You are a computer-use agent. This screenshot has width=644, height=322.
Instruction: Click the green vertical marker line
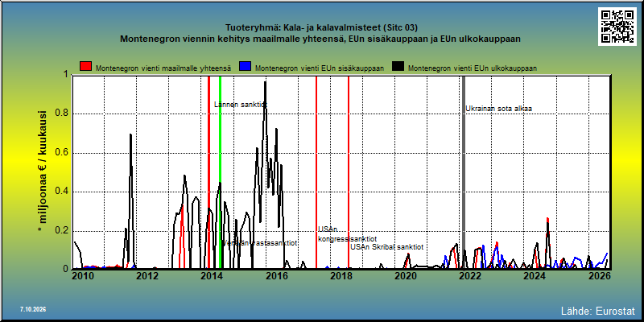pyautogui.click(x=220, y=171)
